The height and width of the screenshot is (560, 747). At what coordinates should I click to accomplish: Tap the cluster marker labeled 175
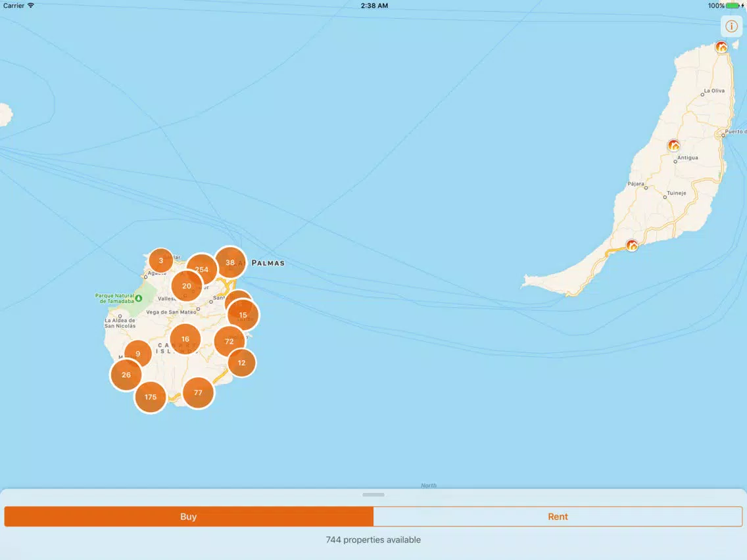151,397
